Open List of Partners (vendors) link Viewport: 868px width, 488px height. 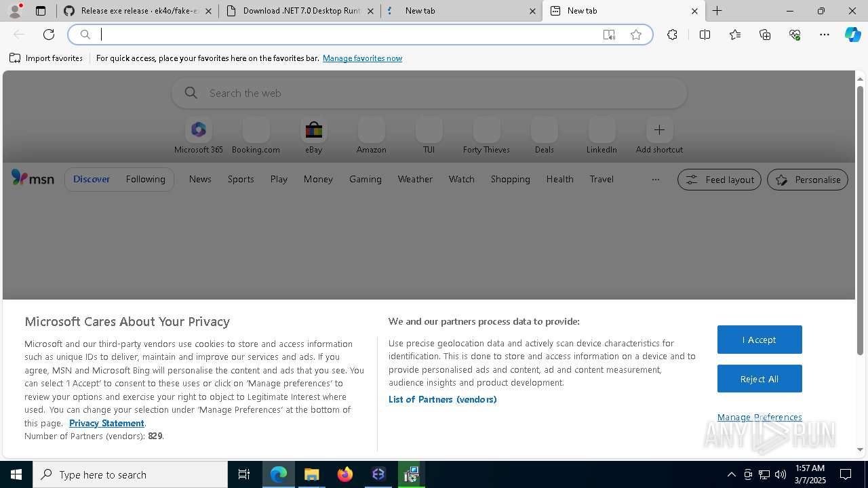click(443, 399)
